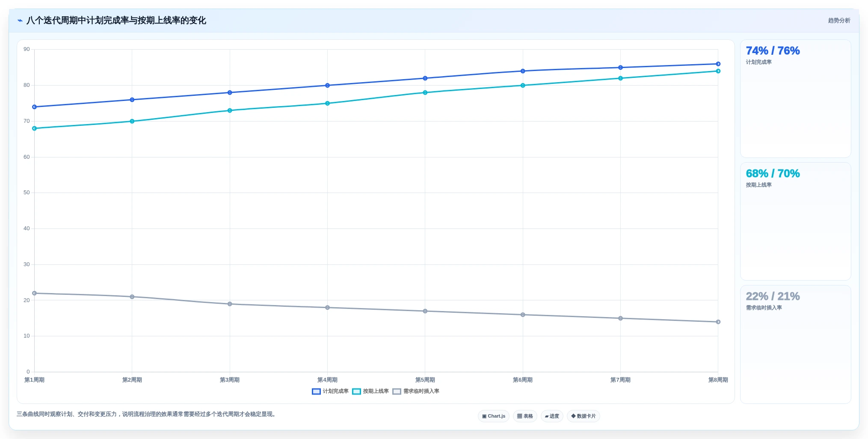Click the y-axis value 50

point(27,193)
